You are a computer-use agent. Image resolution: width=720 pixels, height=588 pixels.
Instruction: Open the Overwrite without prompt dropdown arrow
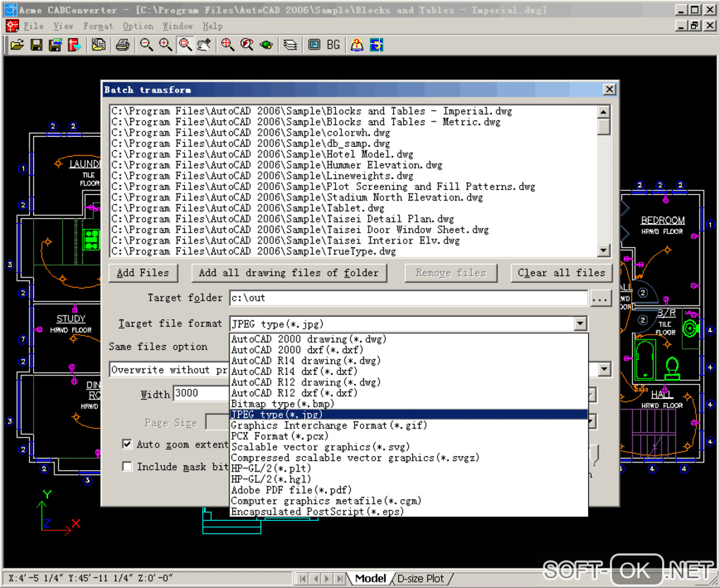click(605, 369)
